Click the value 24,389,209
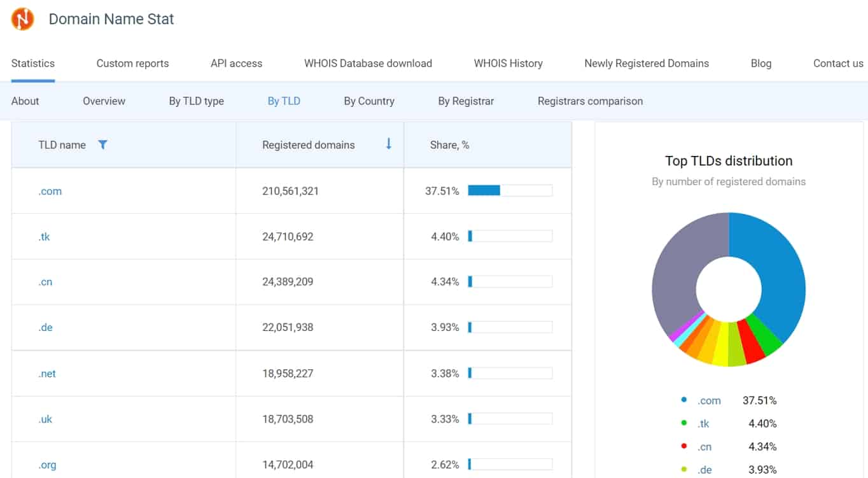The width and height of the screenshot is (868, 478). coord(288,282)
